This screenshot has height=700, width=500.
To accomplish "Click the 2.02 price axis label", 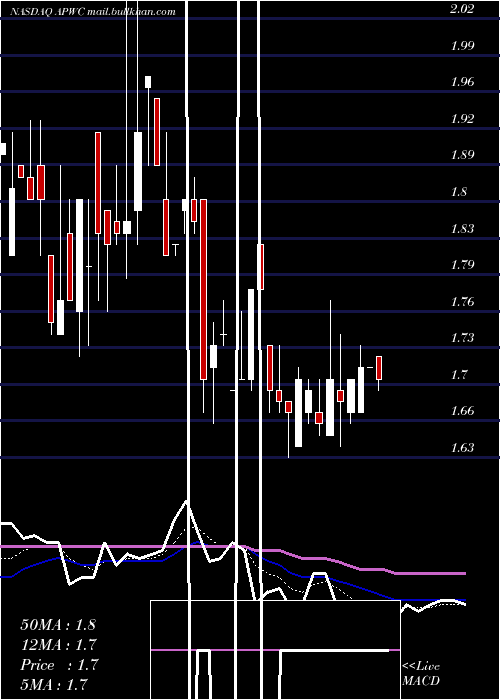I will pos(462,9).
